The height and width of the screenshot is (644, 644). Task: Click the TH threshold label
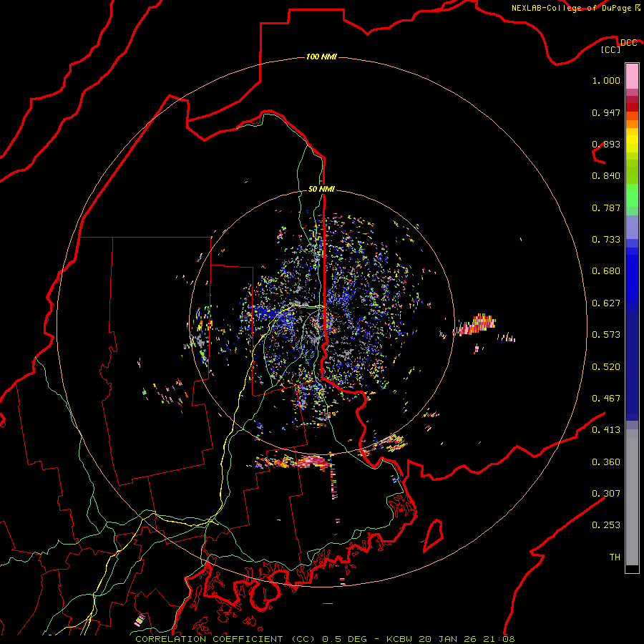pos(615,557)
